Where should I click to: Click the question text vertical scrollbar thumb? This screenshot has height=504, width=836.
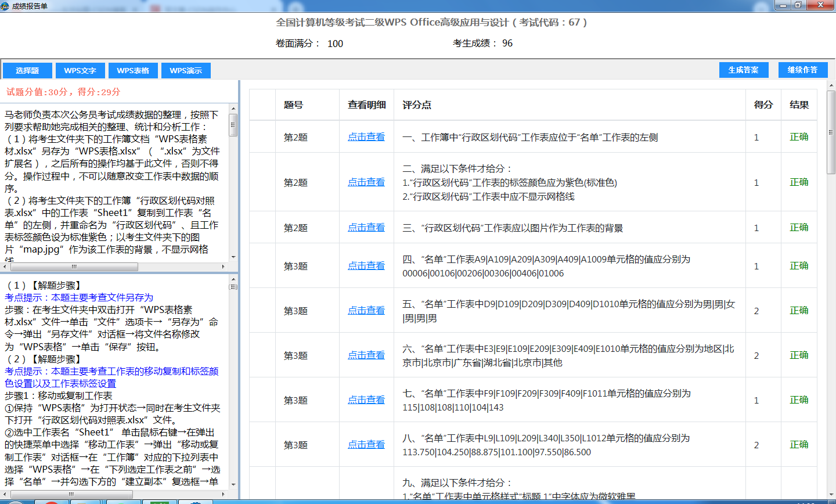233,125
